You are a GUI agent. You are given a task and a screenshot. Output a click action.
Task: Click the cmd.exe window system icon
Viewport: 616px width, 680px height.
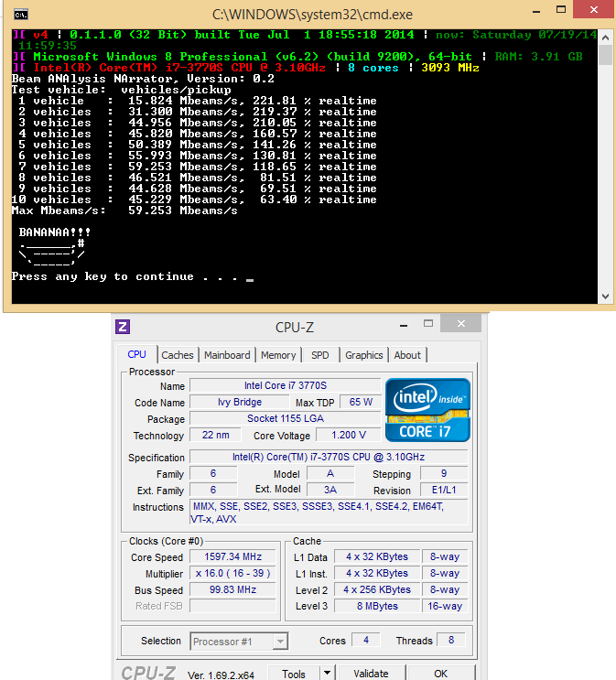20,15
